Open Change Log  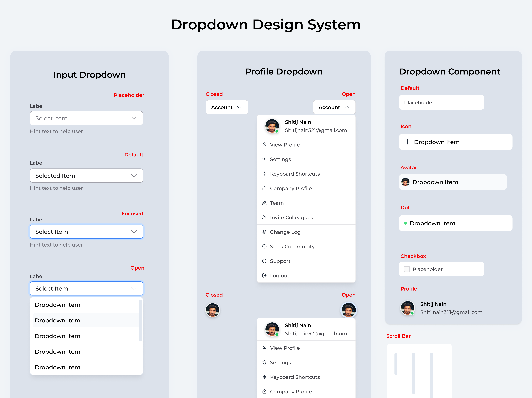pyautogui.click(x=306, y=232)
